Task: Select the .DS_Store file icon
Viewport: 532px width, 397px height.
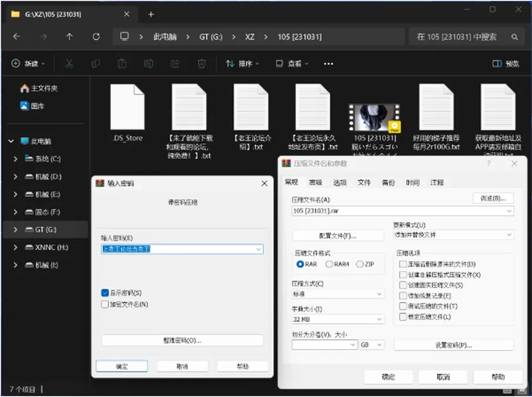Action: tap(127, 107)
